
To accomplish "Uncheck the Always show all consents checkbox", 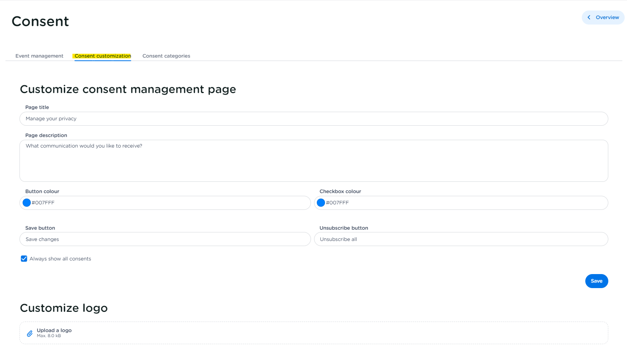I will pyautogui.click(x=24, y=259).
